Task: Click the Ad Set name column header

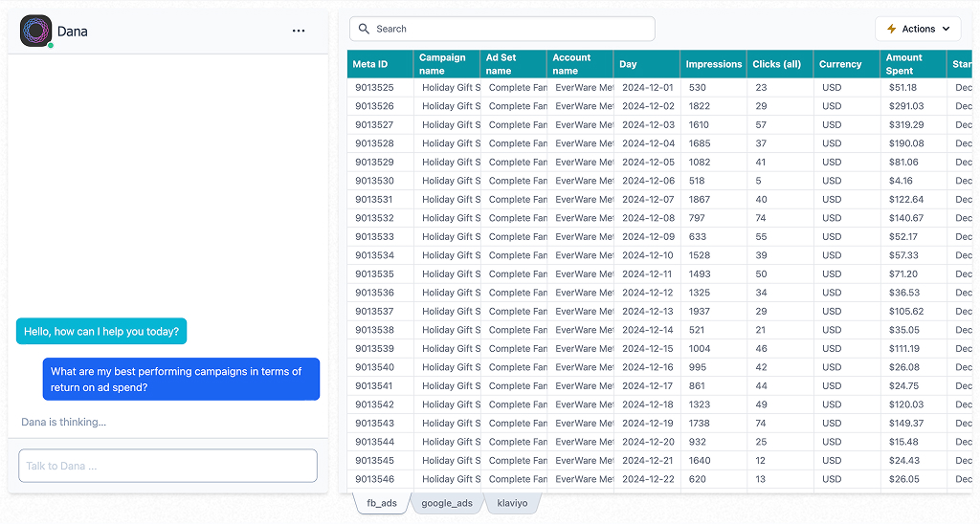Action: [x=514, y=64]
